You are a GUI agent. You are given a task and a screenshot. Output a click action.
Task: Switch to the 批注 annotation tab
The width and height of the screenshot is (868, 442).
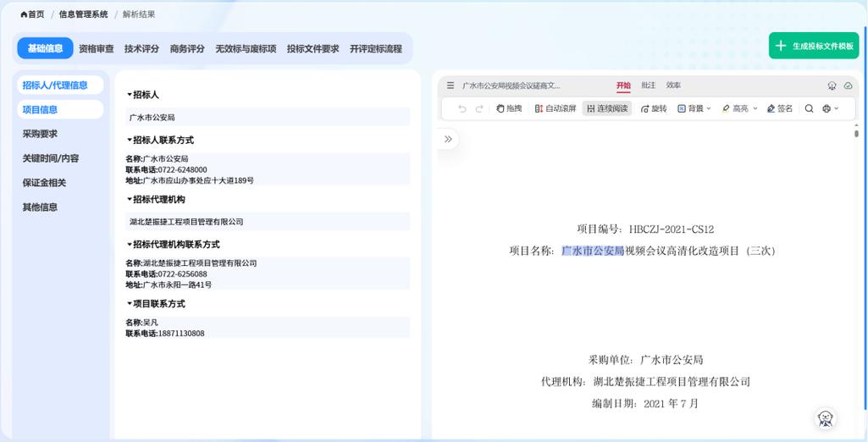point(648,86)
